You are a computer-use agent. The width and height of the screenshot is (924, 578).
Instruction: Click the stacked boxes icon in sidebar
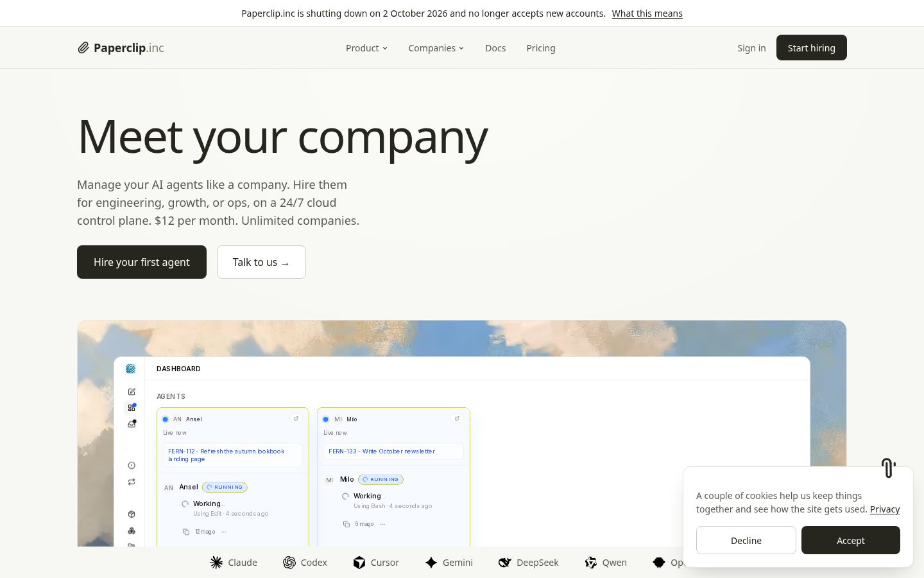point(132,530)
